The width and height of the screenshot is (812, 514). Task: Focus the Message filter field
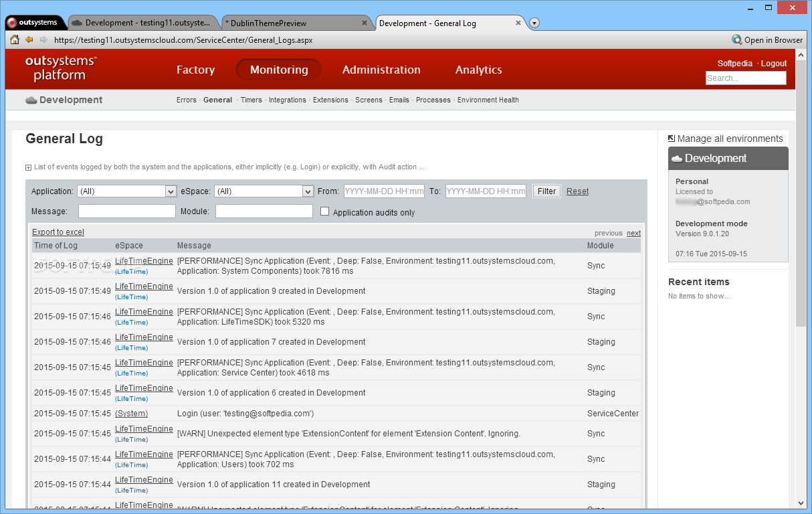click(x=127, y=211)
